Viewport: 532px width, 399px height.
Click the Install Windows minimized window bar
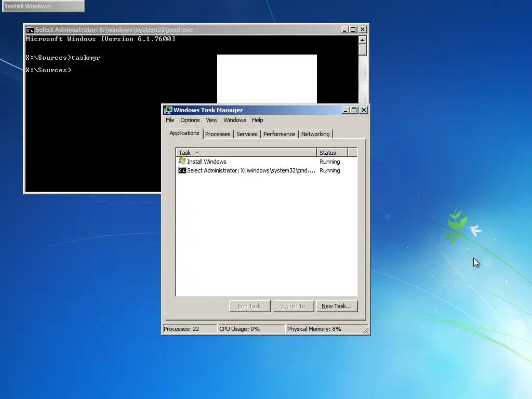pyautogui.click(x=44, y=6)
